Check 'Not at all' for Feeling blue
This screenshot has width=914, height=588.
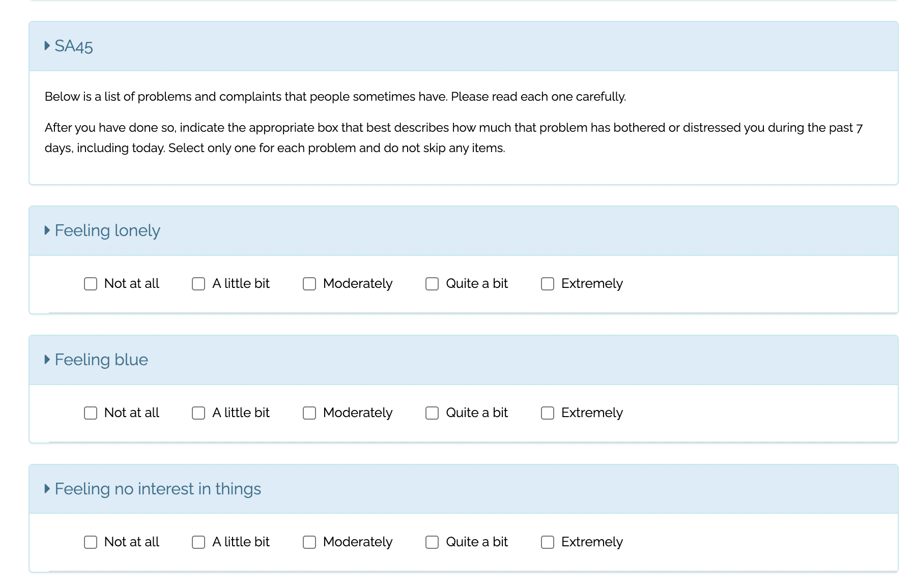(91, 413)
